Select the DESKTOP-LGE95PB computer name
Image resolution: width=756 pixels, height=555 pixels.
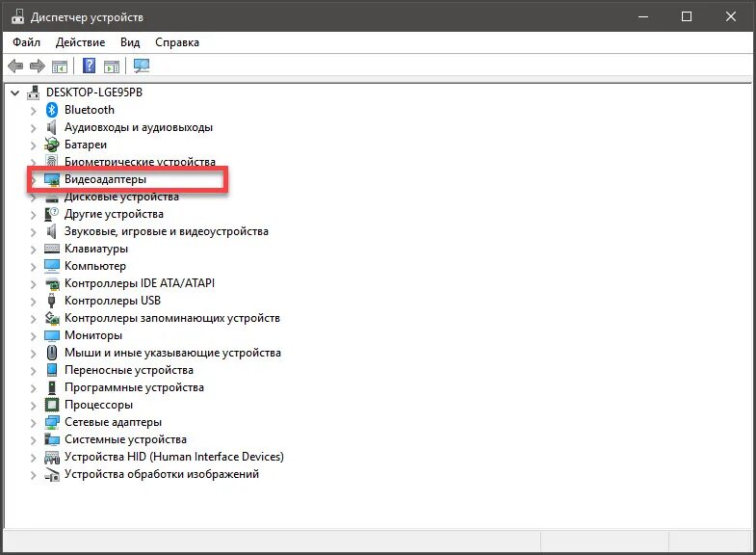[94, 92]
